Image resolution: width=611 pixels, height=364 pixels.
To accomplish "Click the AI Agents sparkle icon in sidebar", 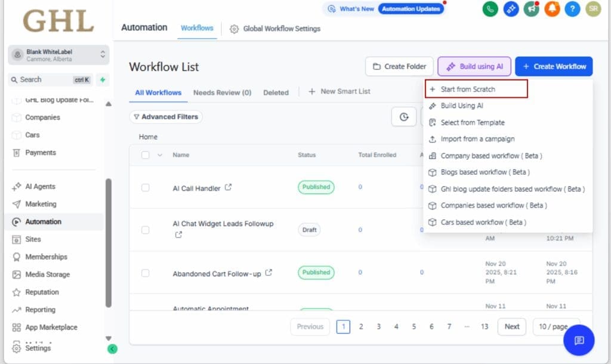I will [16, 187].
